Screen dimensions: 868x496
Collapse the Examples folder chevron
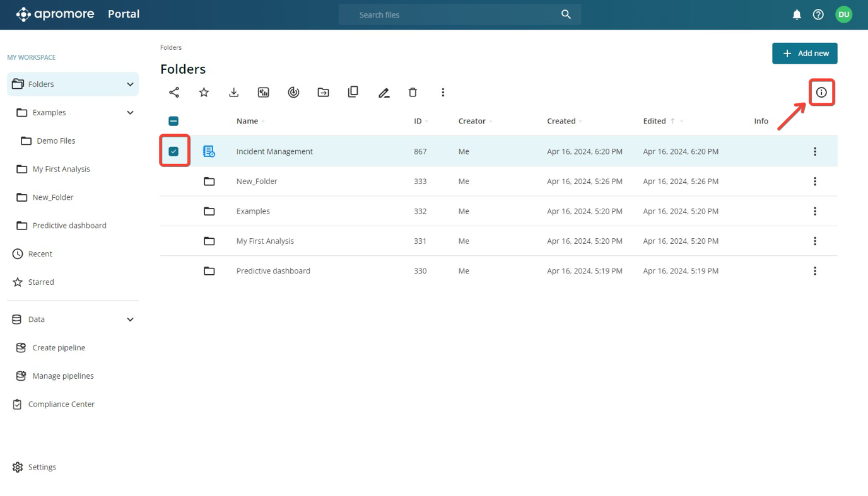tap(130, 113)
